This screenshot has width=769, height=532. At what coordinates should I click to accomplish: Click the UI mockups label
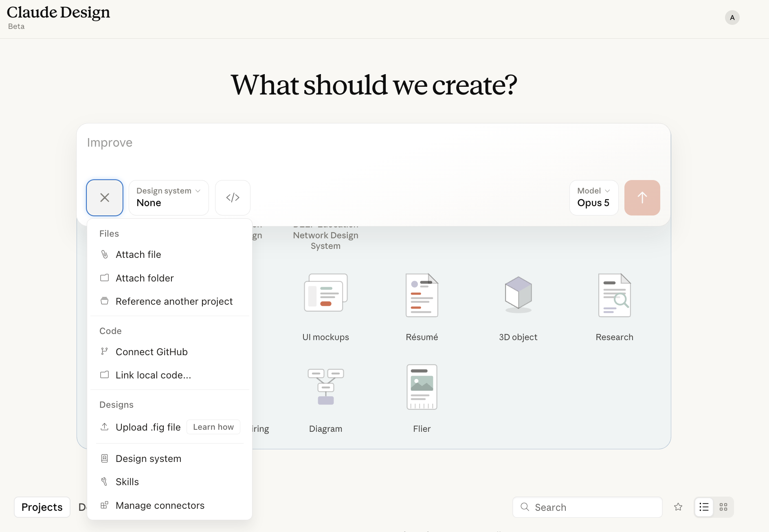pyautogui.click(x=325, y=337)
